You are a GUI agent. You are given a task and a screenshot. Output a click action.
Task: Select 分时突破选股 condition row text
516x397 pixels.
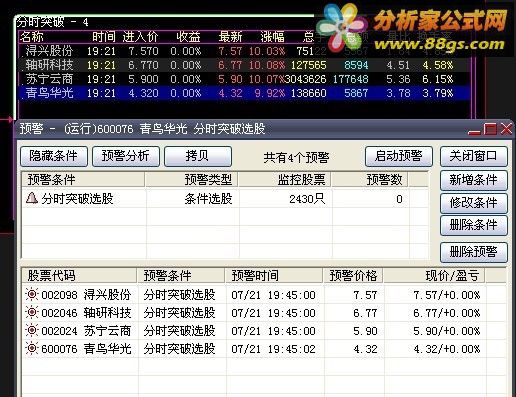77,199
